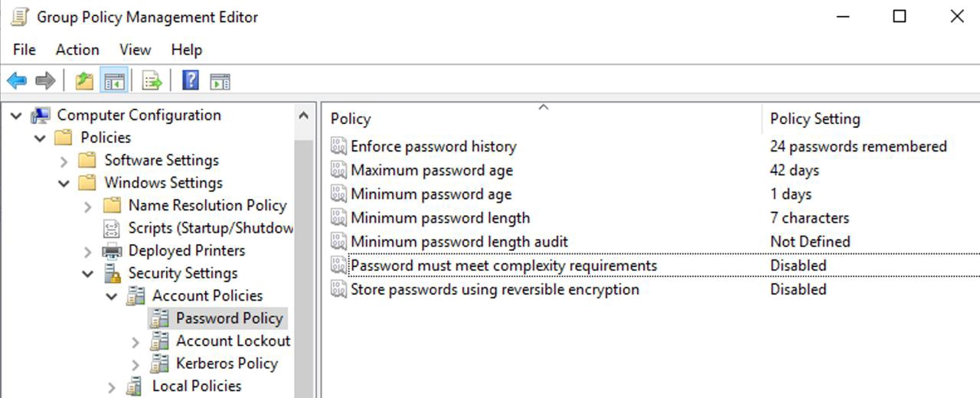
Task: Open the Action menu
Action: pos(77,50)
